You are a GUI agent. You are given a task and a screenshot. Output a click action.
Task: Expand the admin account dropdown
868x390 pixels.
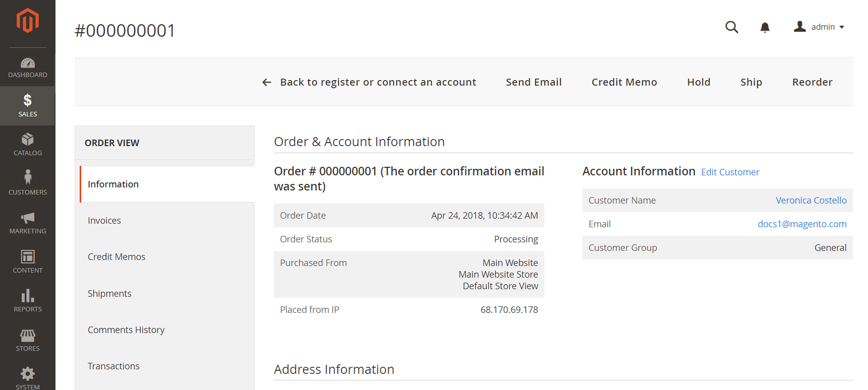click(819, 27)
